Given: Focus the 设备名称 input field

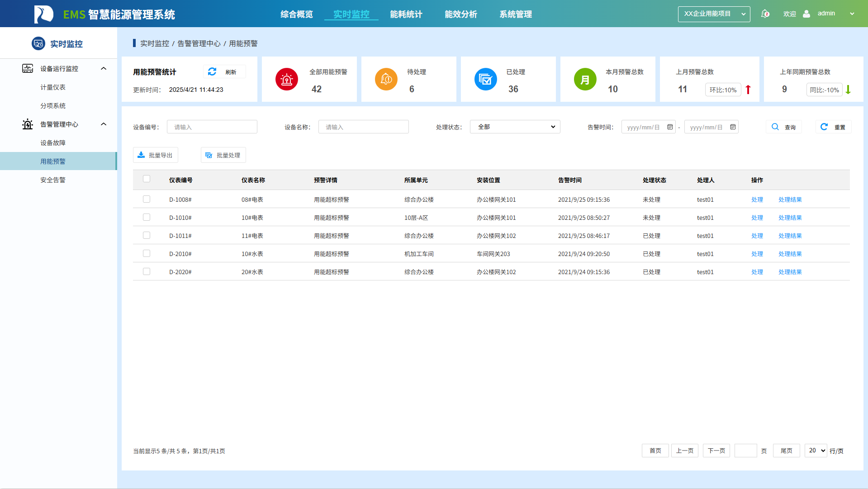Looking at the screenshot, I should [x=364, y=127].
